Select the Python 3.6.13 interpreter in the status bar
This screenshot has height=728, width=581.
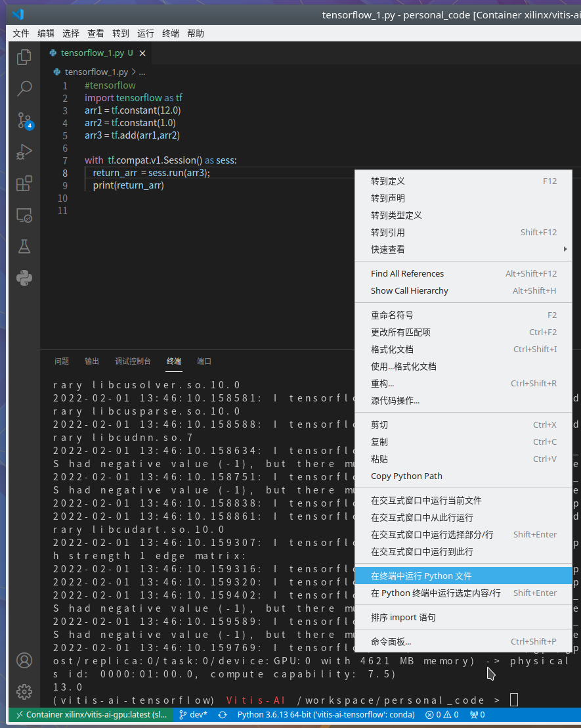point(326,715)
